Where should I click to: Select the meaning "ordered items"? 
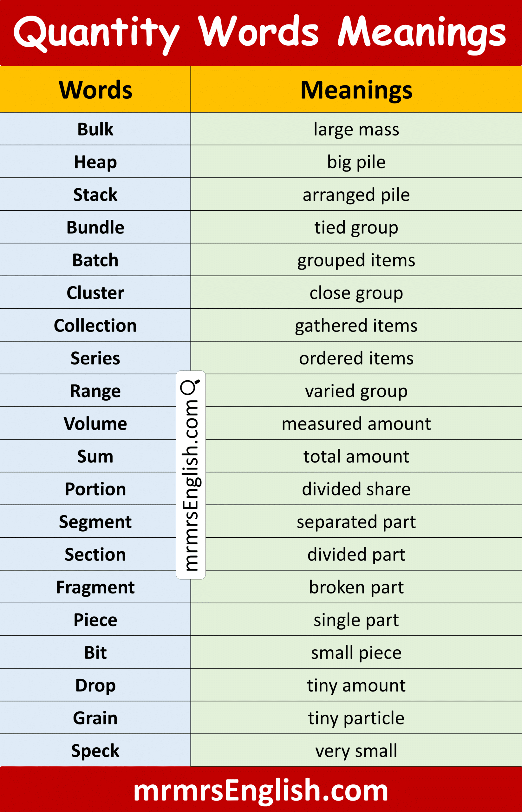[356, 358]
